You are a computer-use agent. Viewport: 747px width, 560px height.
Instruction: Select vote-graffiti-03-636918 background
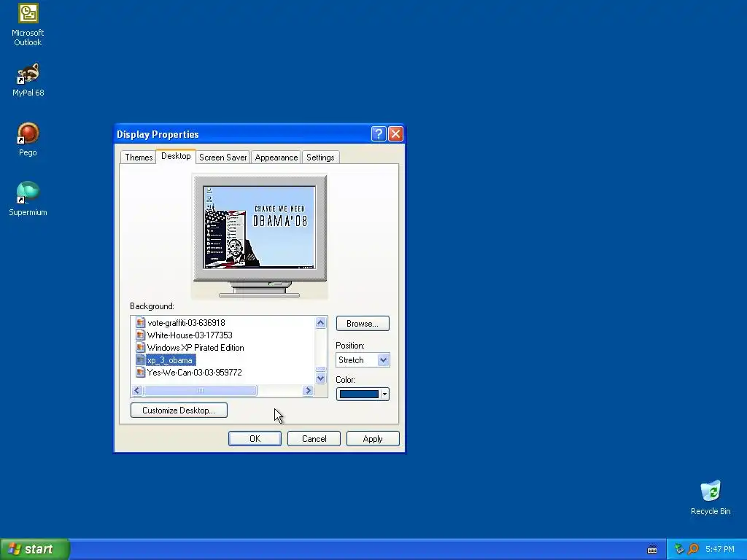[186, 323]
